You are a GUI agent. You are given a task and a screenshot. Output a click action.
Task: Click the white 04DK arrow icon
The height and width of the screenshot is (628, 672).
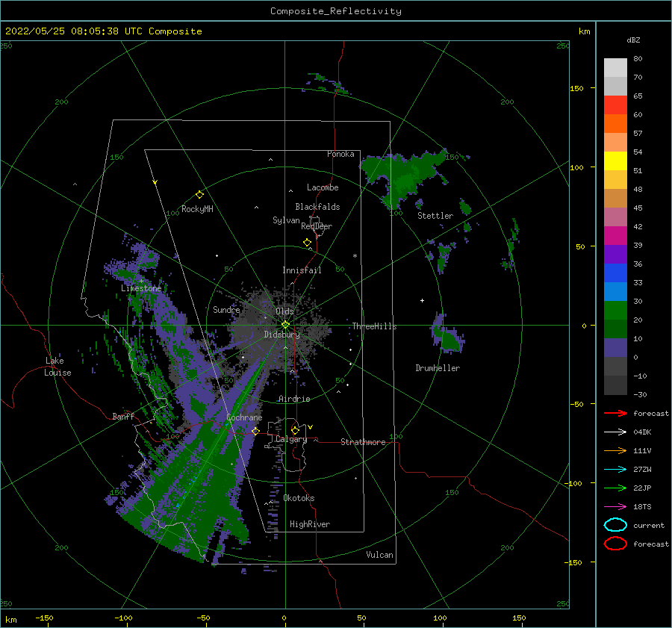pyautogui.click(x=615, y=432)
